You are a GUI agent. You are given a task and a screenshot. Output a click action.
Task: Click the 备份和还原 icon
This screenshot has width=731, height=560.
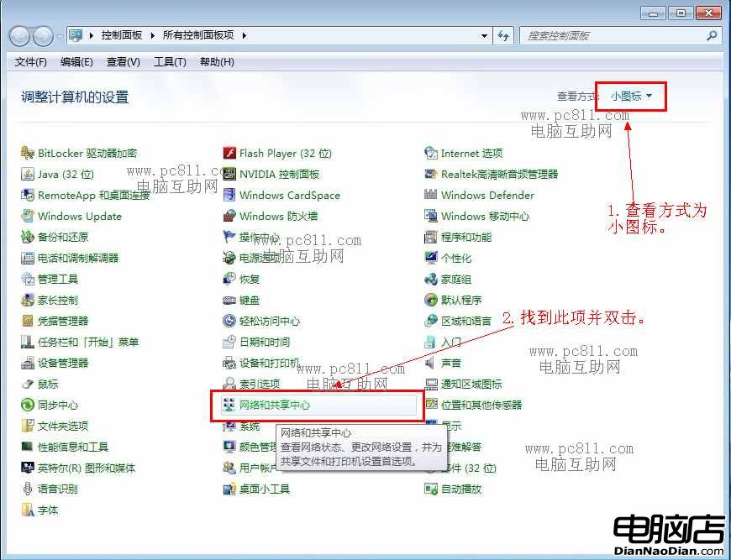click(28, 237)
